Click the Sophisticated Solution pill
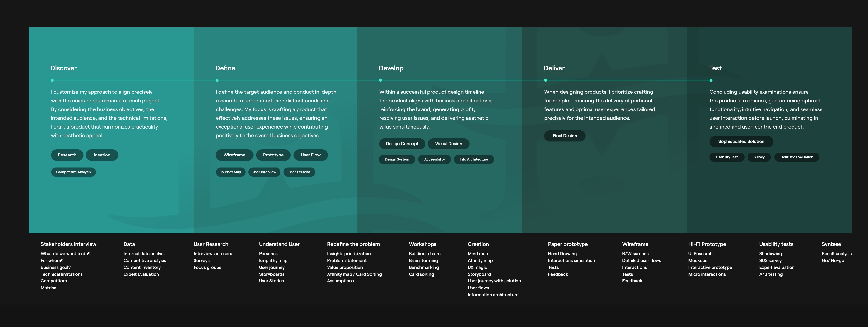Viewport: 868px width, 327px height. [741, 141]
